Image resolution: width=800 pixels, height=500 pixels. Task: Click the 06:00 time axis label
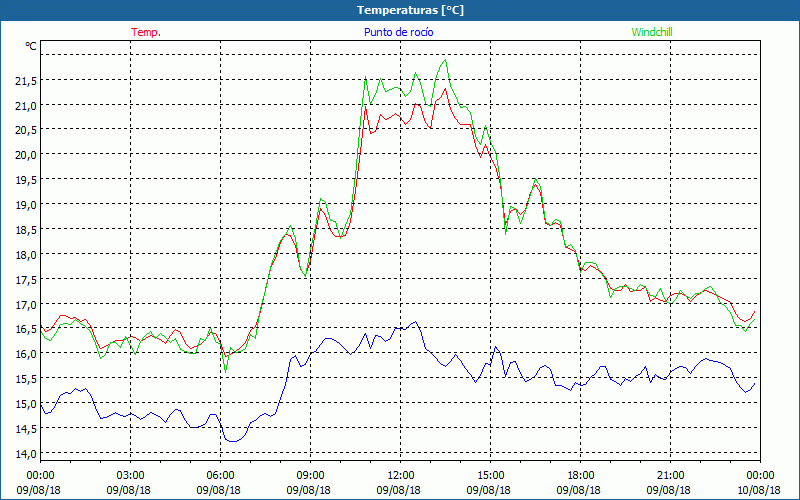[220, 476]
